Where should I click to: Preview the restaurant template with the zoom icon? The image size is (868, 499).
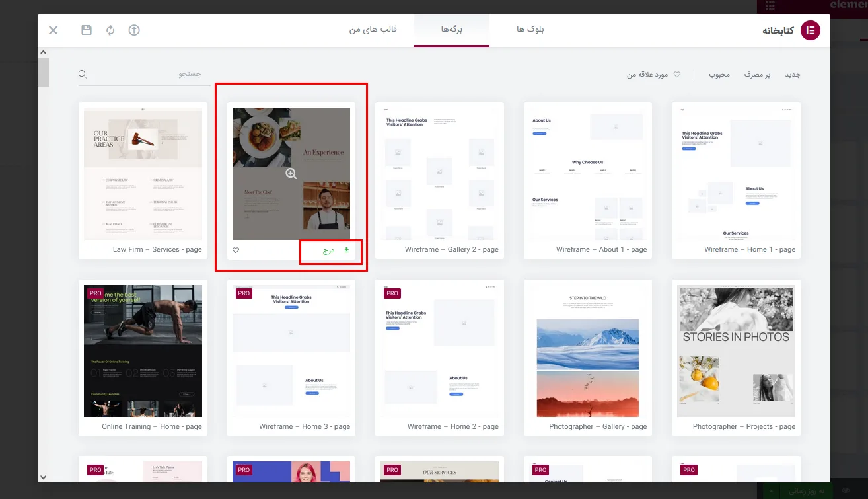click(291, 174)
